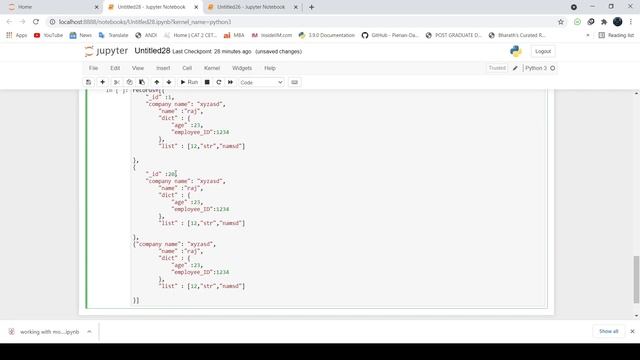The image size is (640, 360).
Task: Open Apps bookmarks shortcut
Action: click(17, 35)
